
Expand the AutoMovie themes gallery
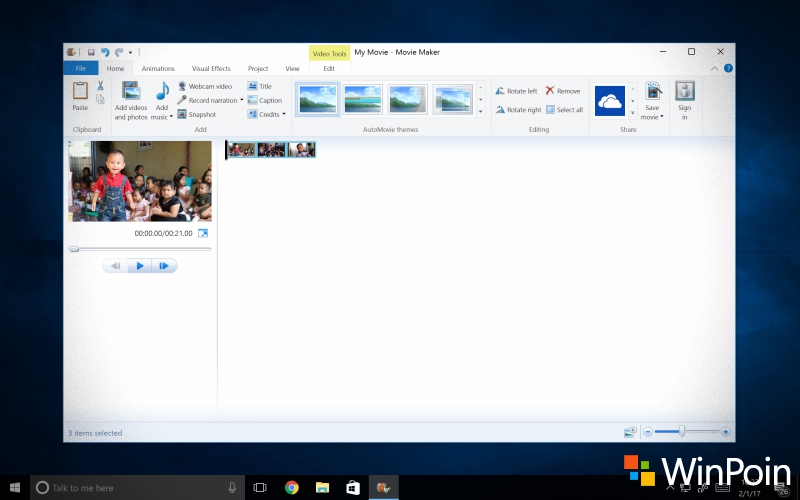click(x=481, y=112)
